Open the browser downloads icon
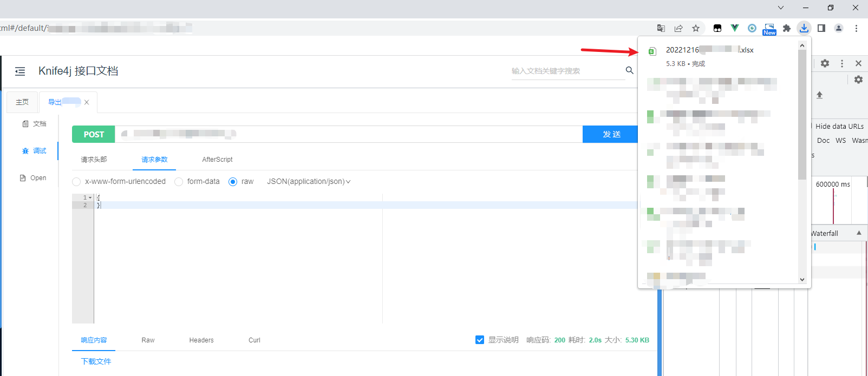868x376 pixels. pyautogui.click(x=804, y=28)
